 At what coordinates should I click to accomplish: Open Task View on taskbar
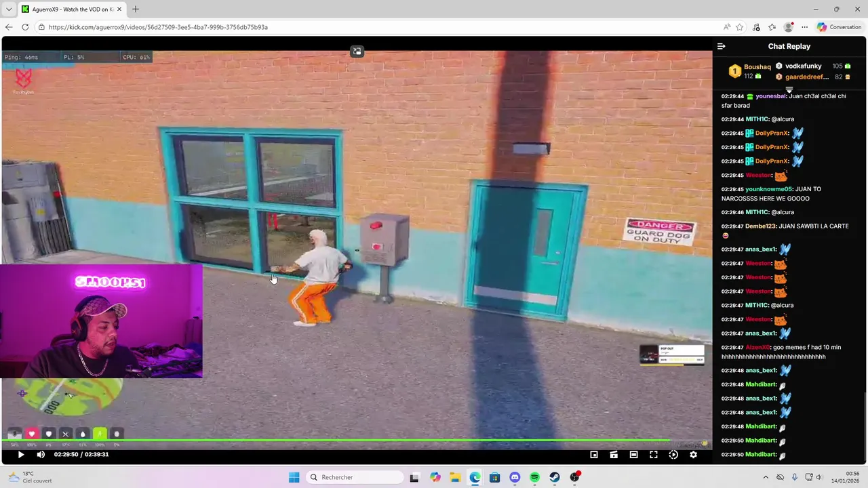point(414,477)
